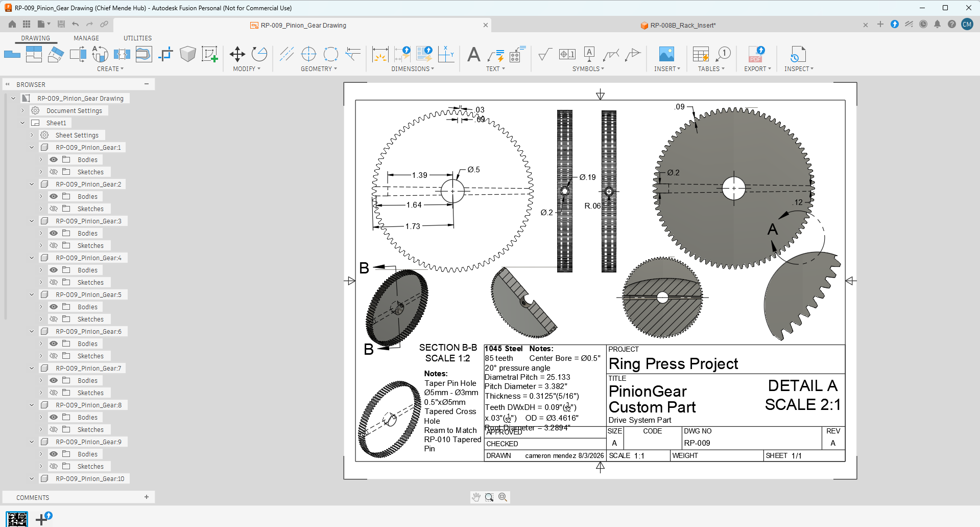Open the notifications bell
The image size is (980, 527).
(937, 24)
